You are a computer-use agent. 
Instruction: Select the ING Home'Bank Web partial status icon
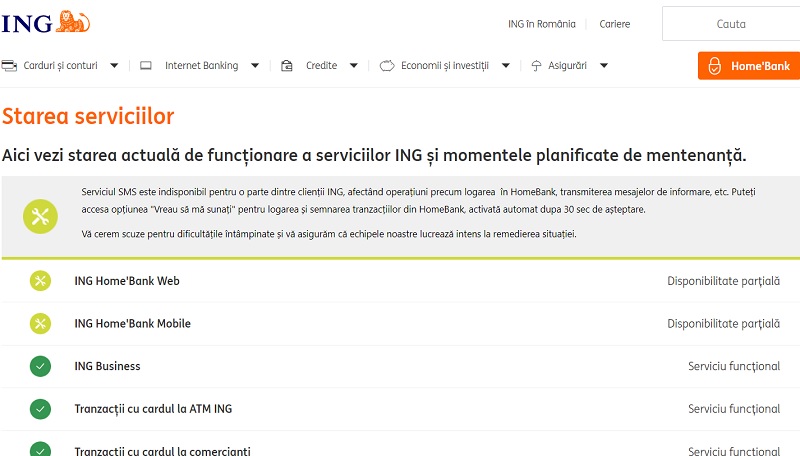pyautogui.click(x=40, y=281)
